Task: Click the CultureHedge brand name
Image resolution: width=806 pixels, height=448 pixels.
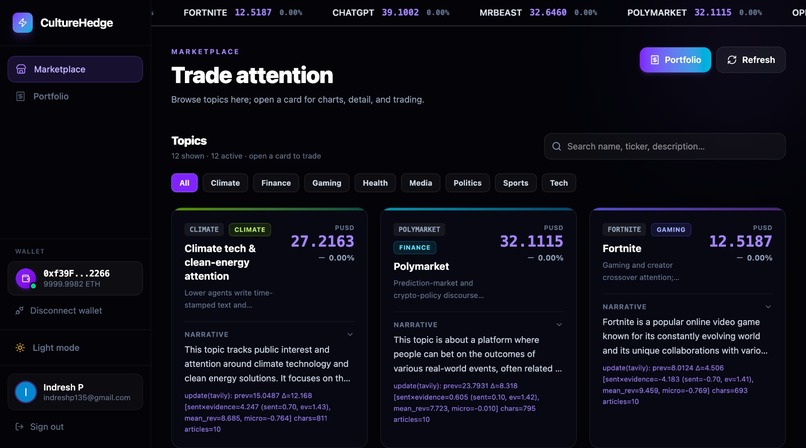Action: point(77,23)
